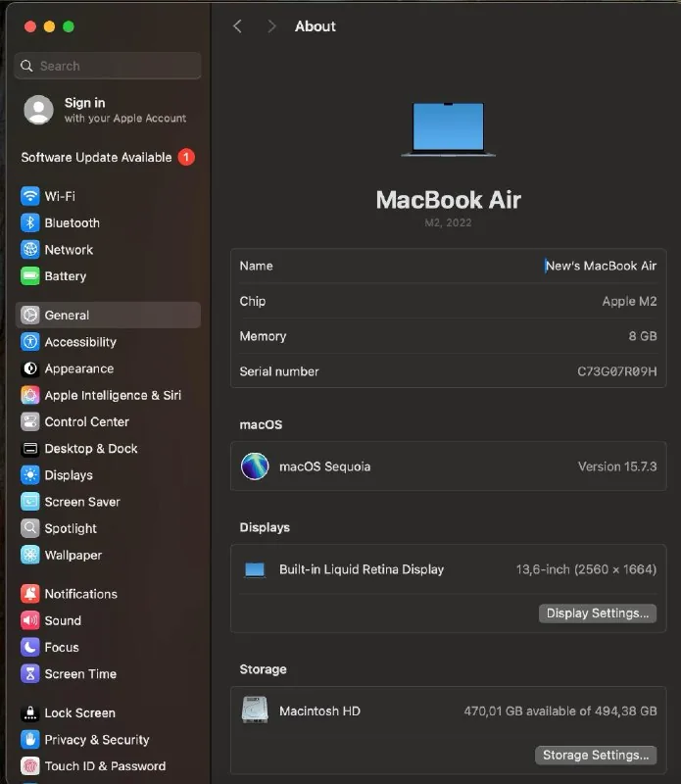Screen dimensions: 681x784
Task: Click the MacBook Air heading text
Action: [x=449, y=200]
